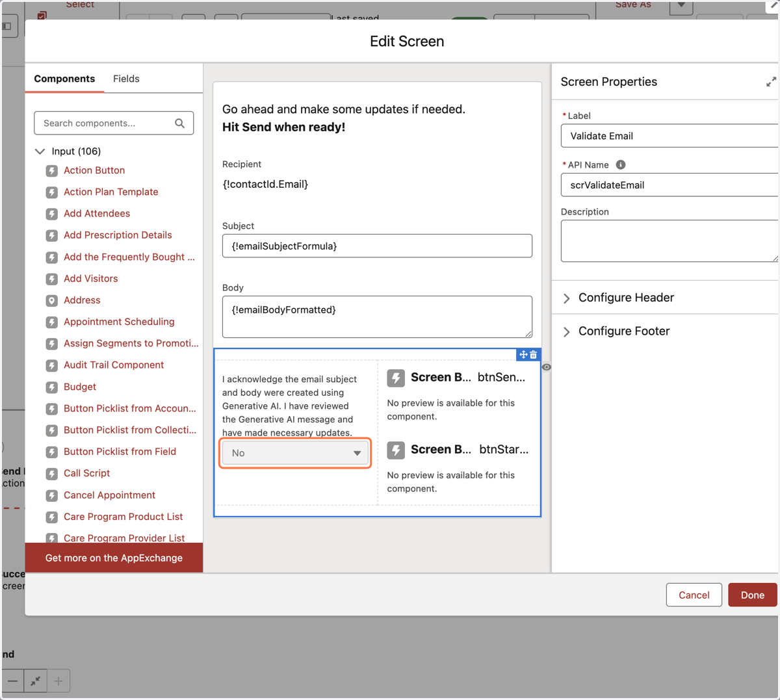Collapse the Input (106) category
The height and width of the screenshot is (700, 780).
click(x=40, y=151)
